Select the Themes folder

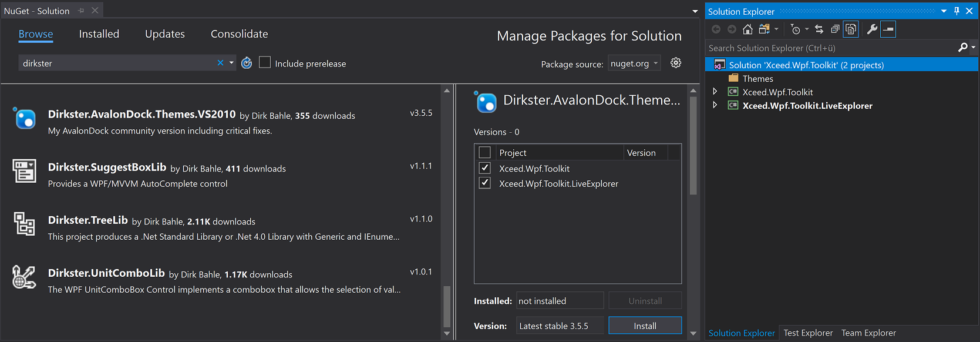pos(757,78)
